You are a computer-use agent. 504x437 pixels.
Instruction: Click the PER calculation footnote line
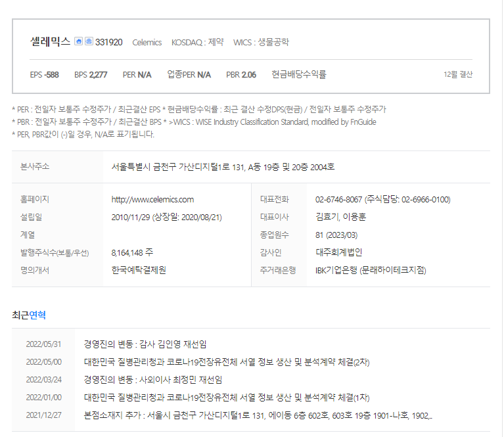pos(199,110)
